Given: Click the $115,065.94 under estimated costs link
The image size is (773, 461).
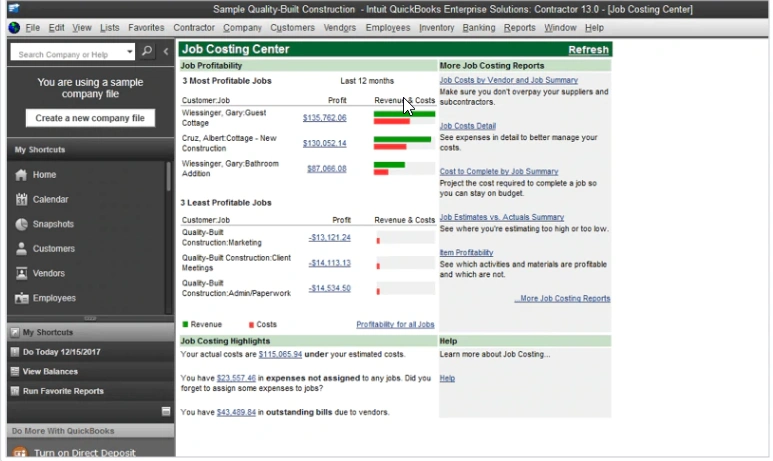Looking at the screenshot, I should [280, 354].
